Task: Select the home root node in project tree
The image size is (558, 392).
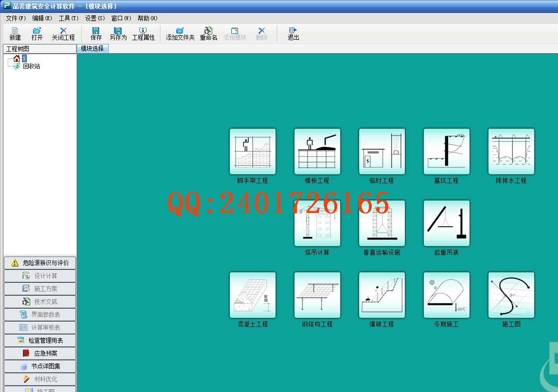Action: (x=17, y=58)
